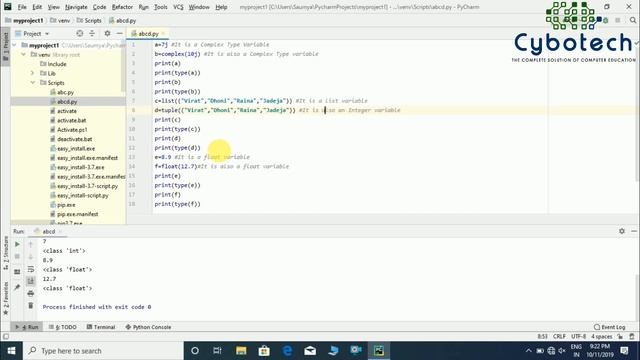640x360 pixels.
Task: Select the Include folder
Action: [53, 64]
